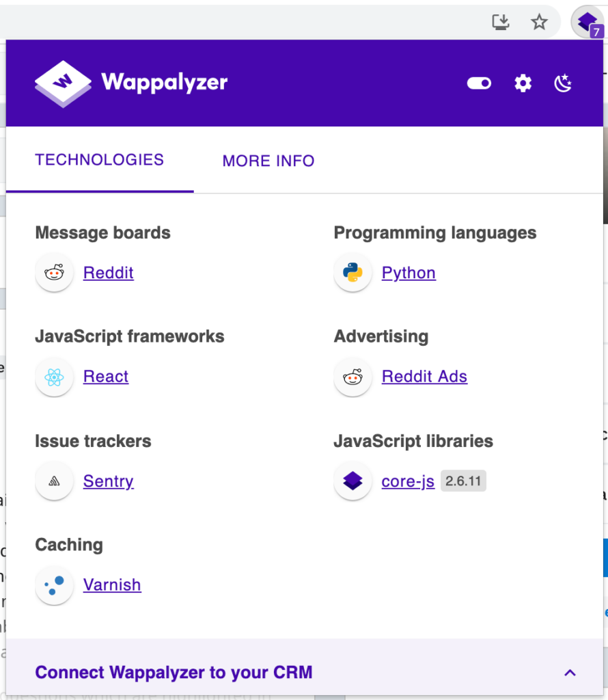Image resolution: width=608 pixels, height=700 pixels.
Task: Open the Reddit technology link
Action: pyautogui.click(x=109, y=272)
